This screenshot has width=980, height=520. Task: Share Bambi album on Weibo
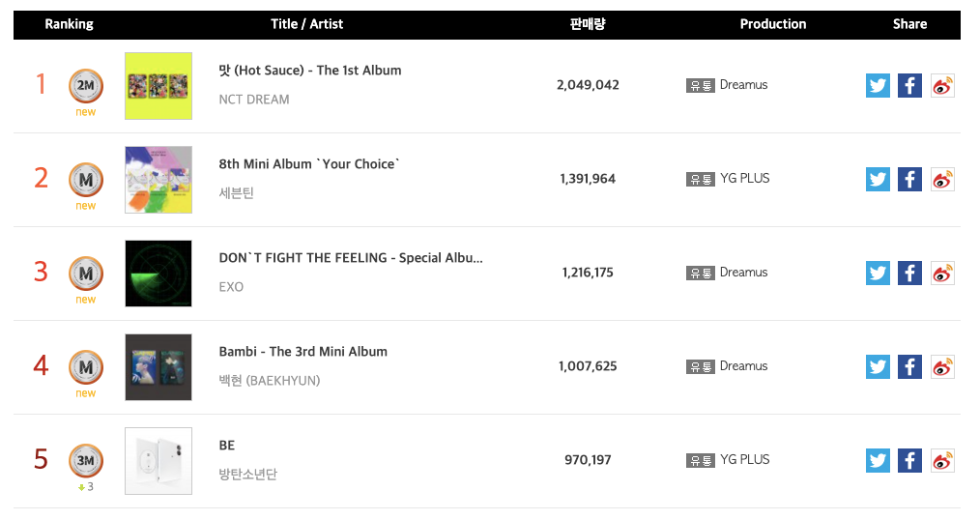point(942,367)
